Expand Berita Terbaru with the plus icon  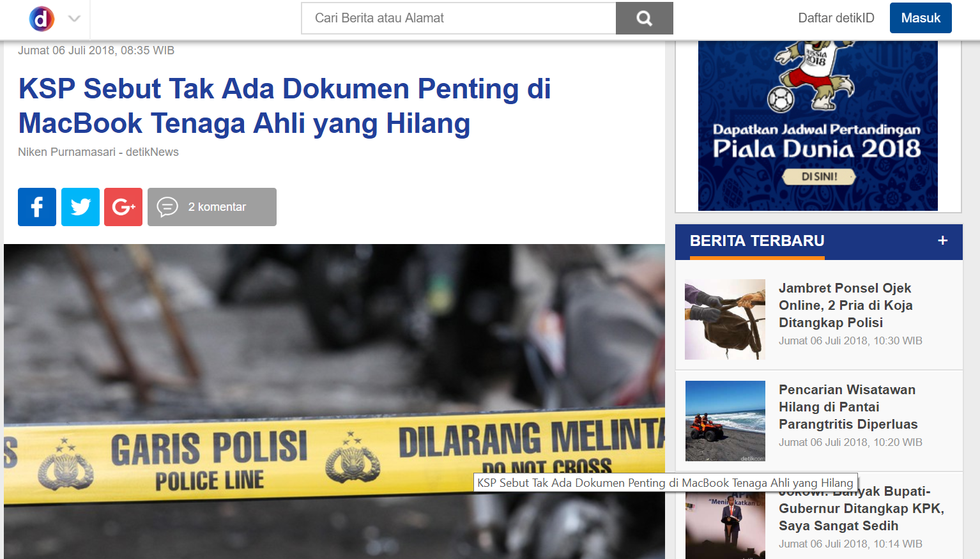pos(942,241)
